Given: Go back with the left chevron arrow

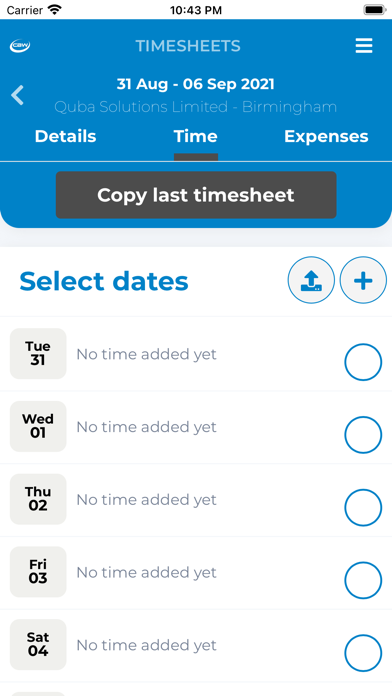Looking at the screenshot, I should pos(17,95).
